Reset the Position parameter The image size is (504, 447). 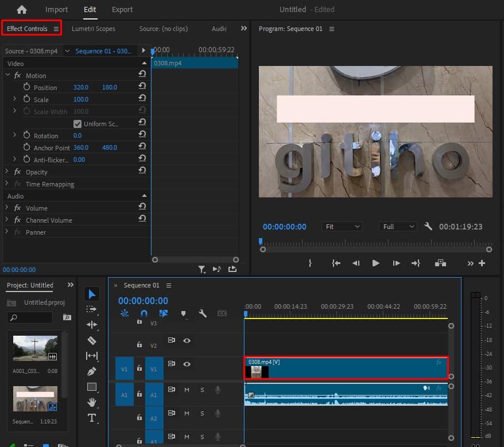(142, 87)
